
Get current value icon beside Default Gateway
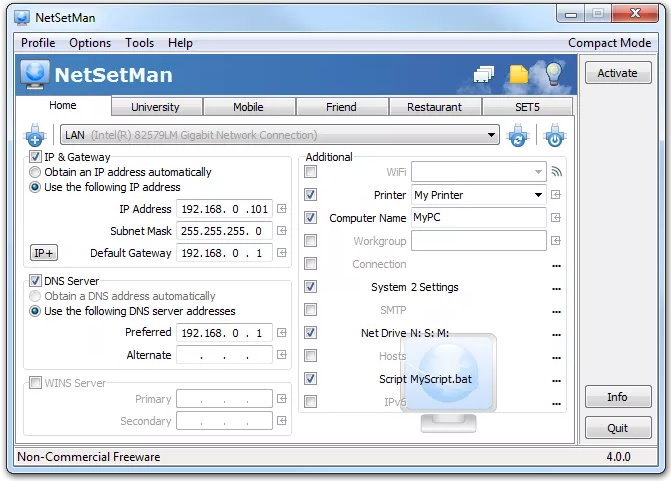coord(282,252)
